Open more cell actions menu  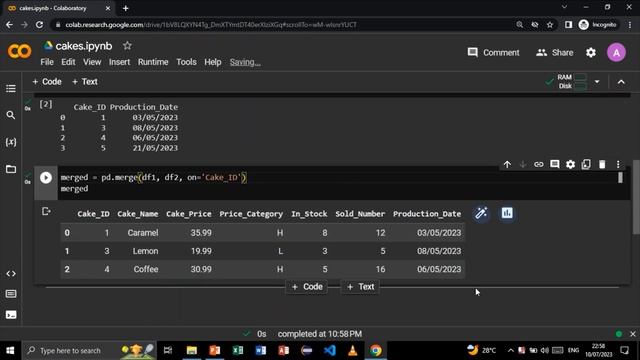coord(618,164)
